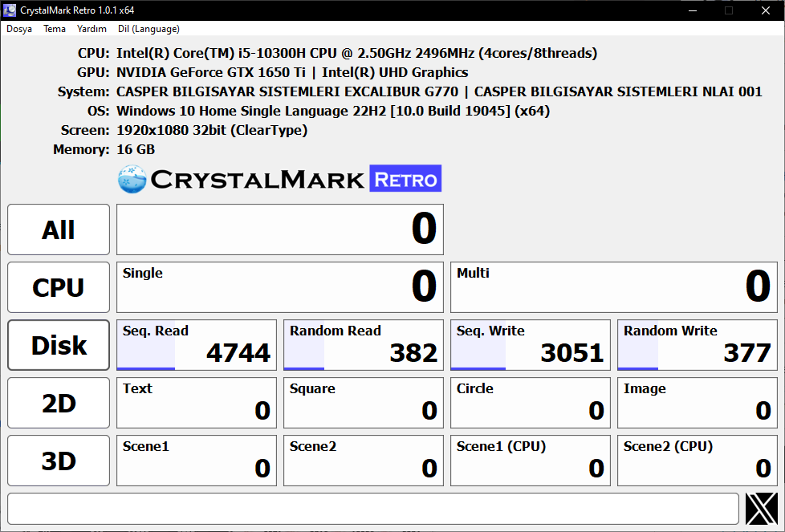
Task: Click the X (Twitter) share icon
Action: pos(761,509)
